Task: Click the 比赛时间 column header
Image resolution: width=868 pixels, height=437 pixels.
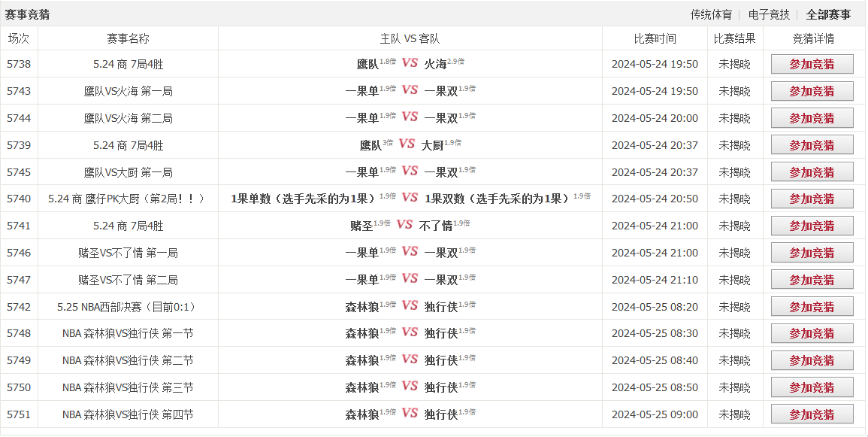Action: click(x=655, y=39)
